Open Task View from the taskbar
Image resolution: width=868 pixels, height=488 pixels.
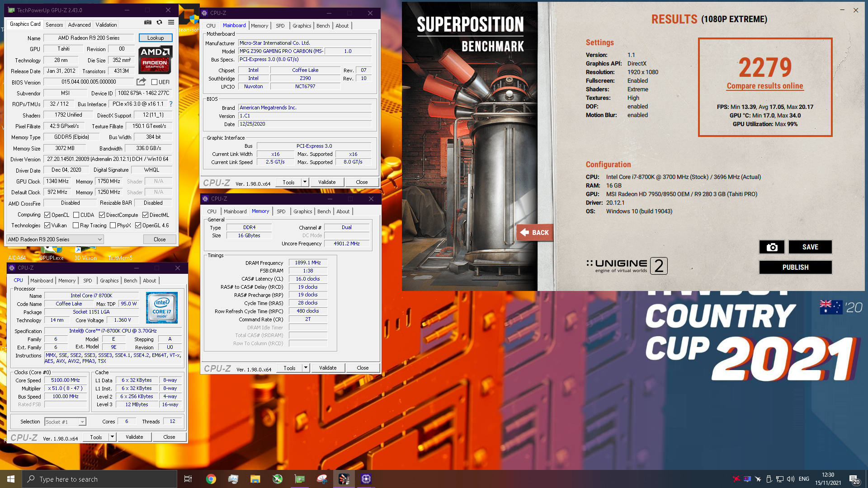[x=188, y=479]
